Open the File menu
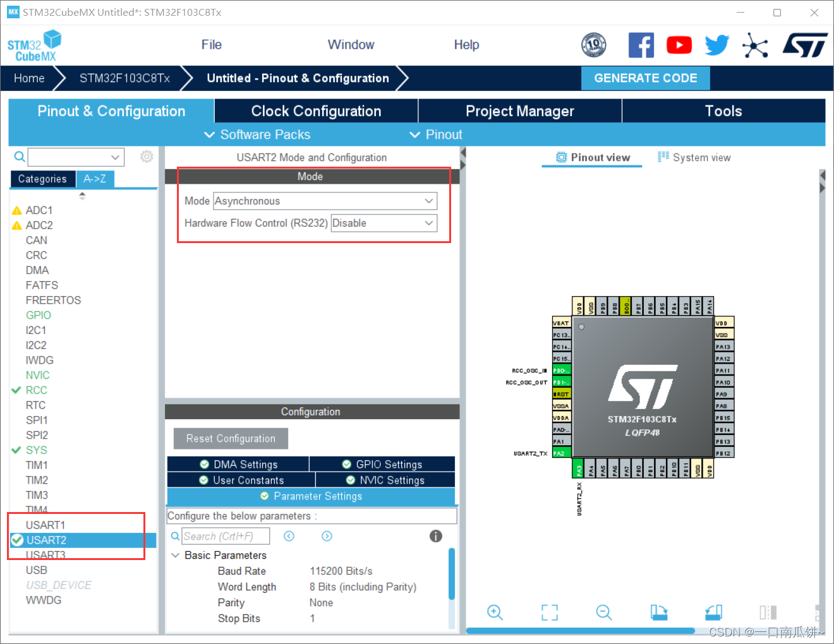The image size is (834, 644). (212, 45)
